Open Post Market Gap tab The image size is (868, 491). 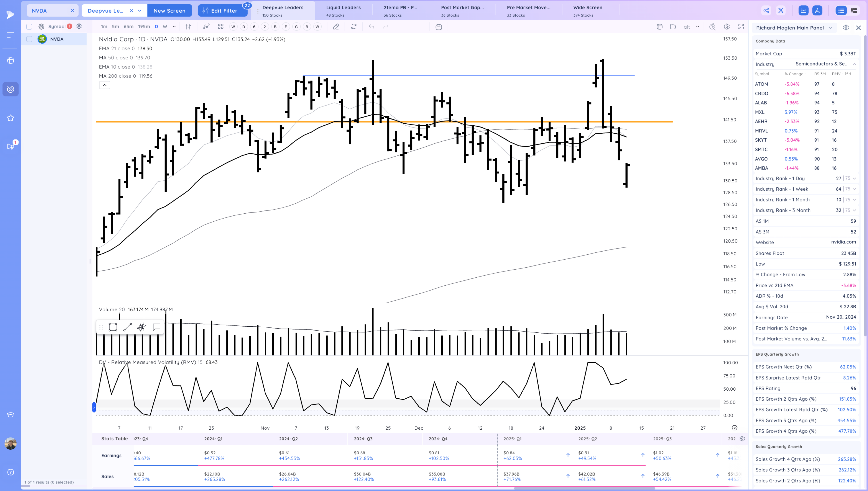click(x=462, y=11)
